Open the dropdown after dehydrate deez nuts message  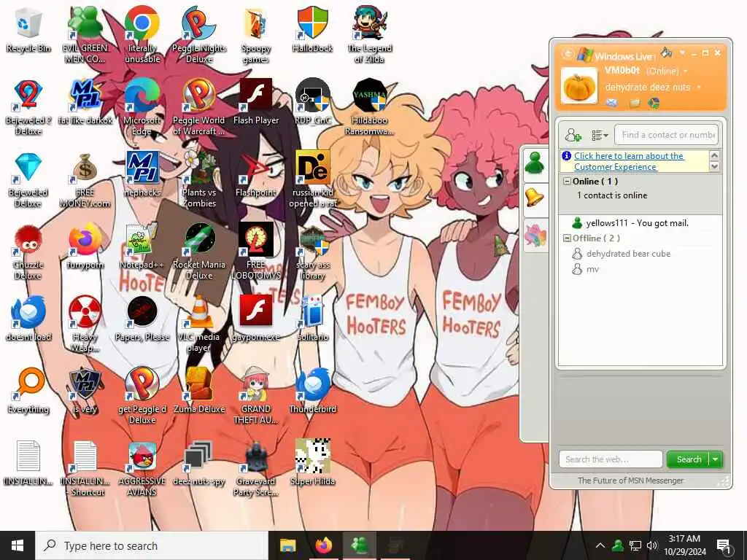[698, 87]
